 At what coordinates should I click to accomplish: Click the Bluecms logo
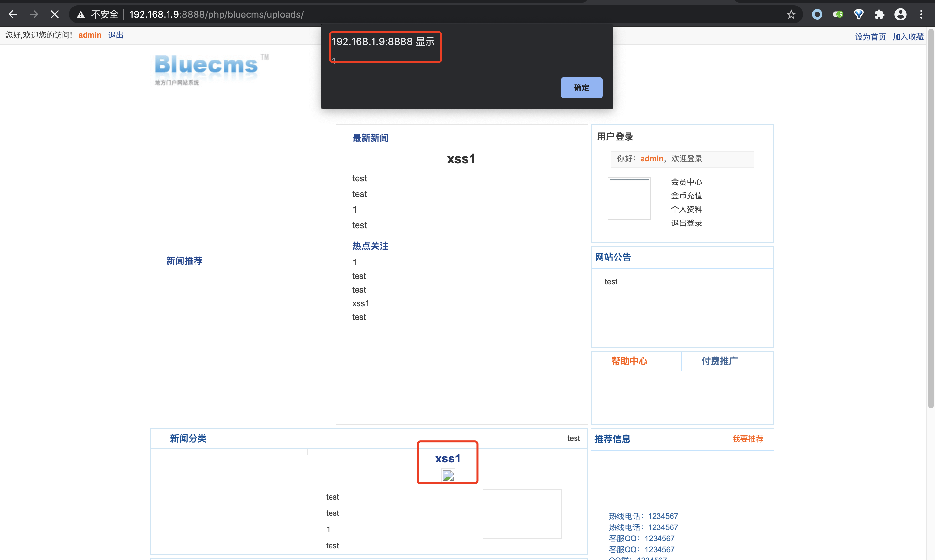pos(207,68)
